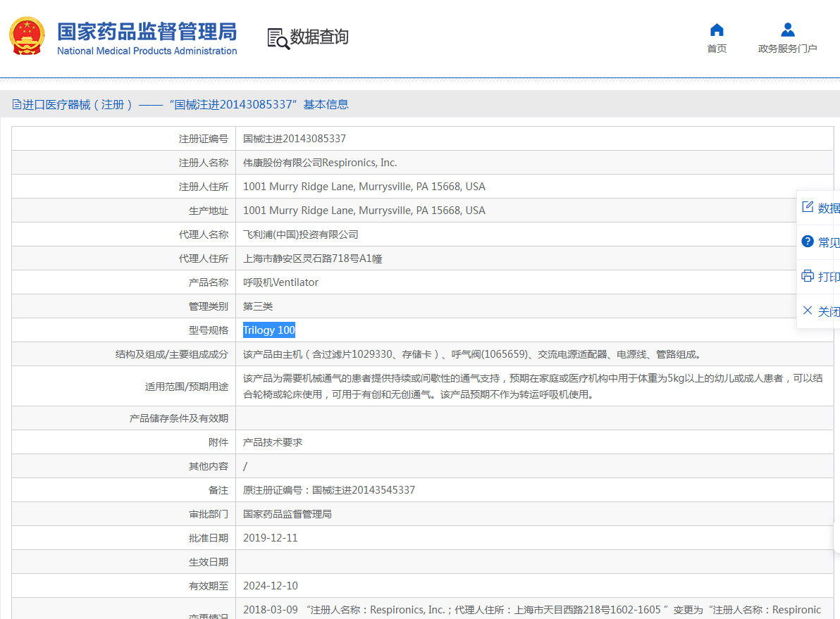
Task: Click agent name 飞利浦(中国)投资有限公司
Action: (300, 235)
